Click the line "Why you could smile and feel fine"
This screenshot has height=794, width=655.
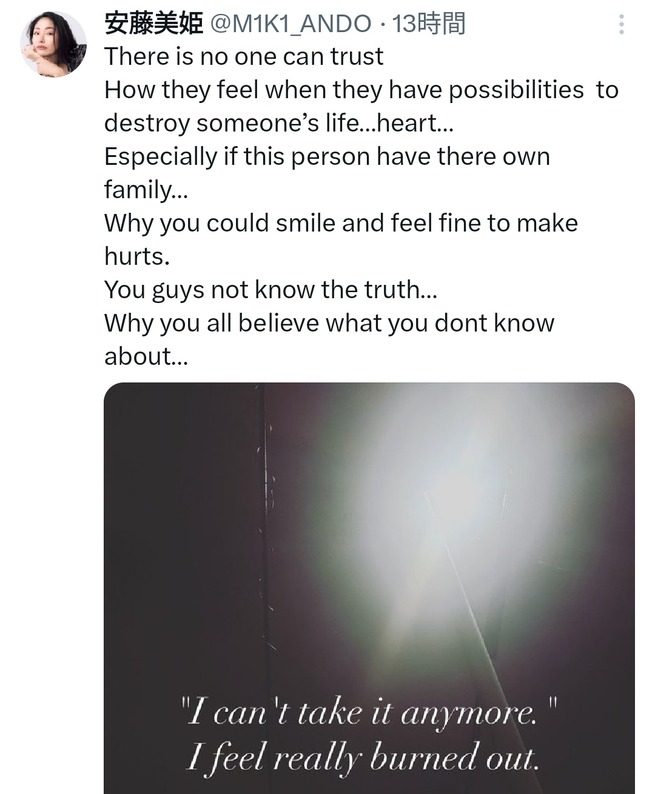[341, 223]
